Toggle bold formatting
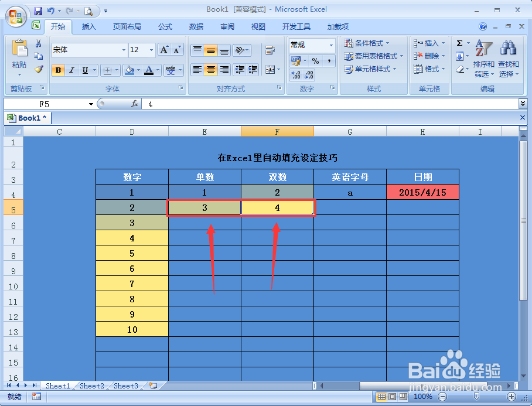The width and height of the screenshot is (532, 406). pos(59,70)
